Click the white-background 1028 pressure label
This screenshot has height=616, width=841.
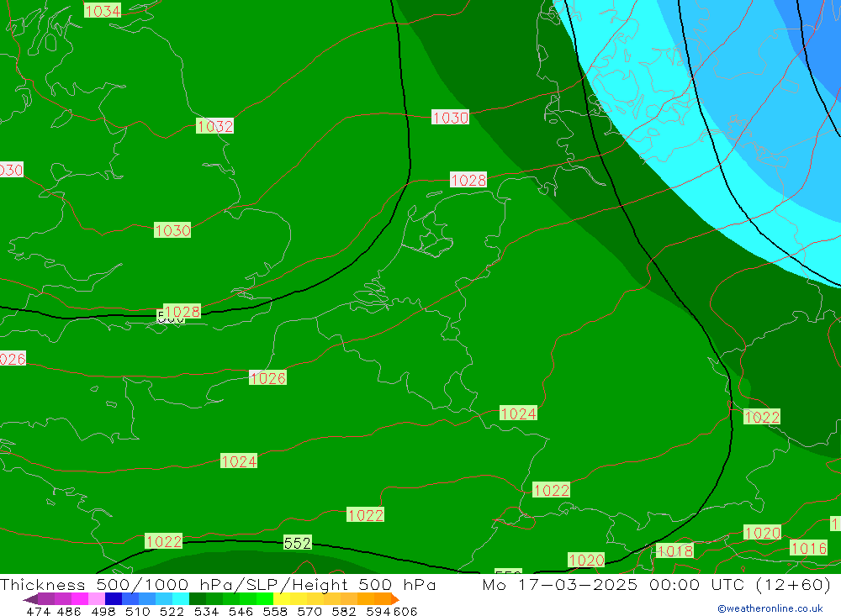468,180
